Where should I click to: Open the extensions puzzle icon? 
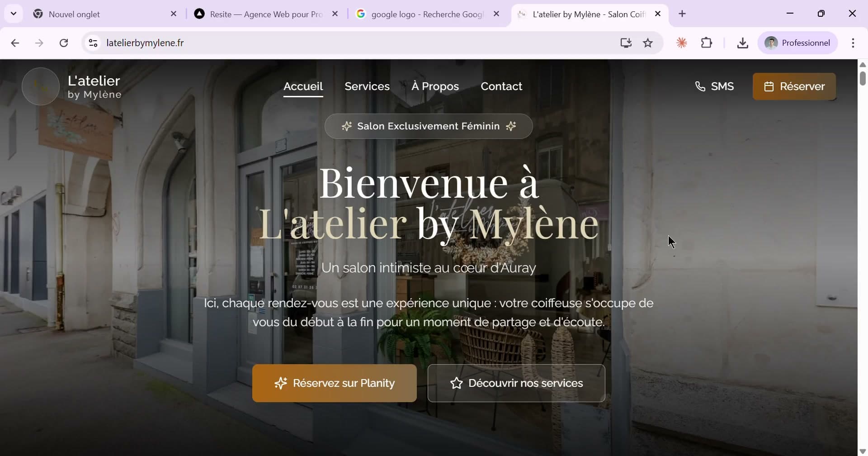707,43
